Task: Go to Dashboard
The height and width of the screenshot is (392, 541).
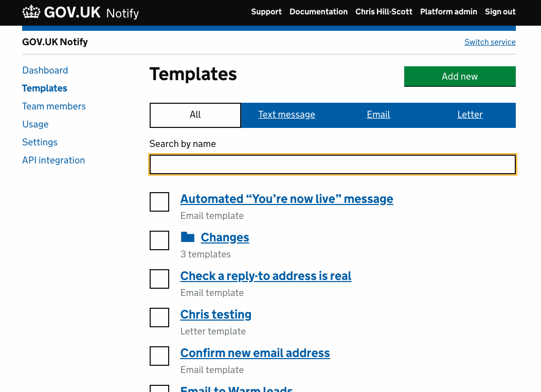Action: [45, 70]
